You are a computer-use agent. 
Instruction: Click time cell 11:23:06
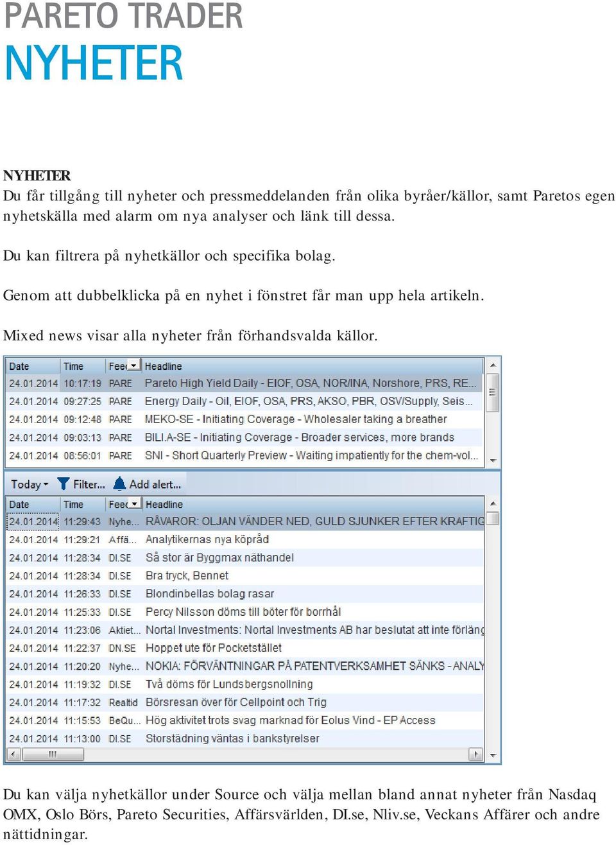[x=82, y=630]
